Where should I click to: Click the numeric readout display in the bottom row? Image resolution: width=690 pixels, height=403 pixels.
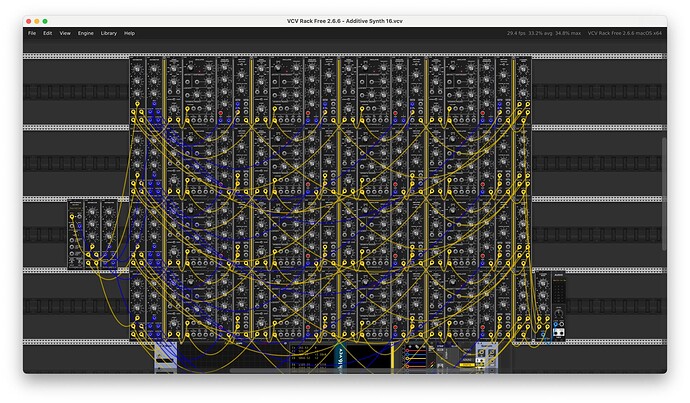click(x=311, y=357)
